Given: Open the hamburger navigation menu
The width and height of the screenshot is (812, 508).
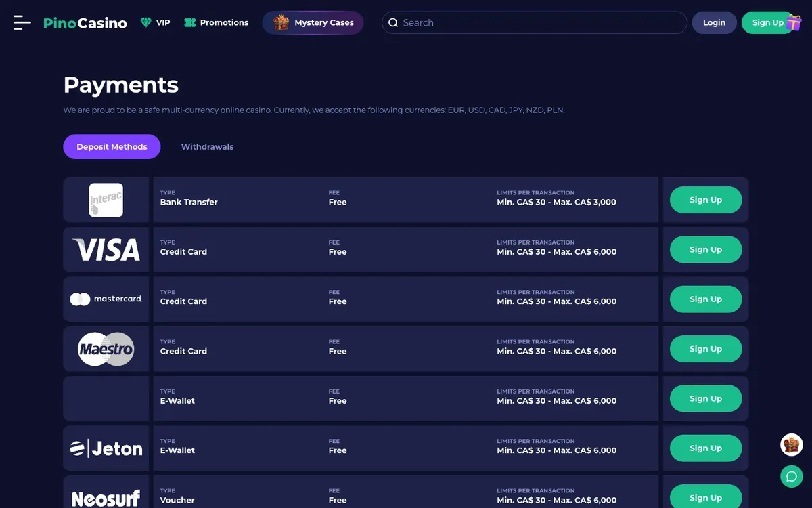Looking at the screenshot, I should [x=22, y=22].
